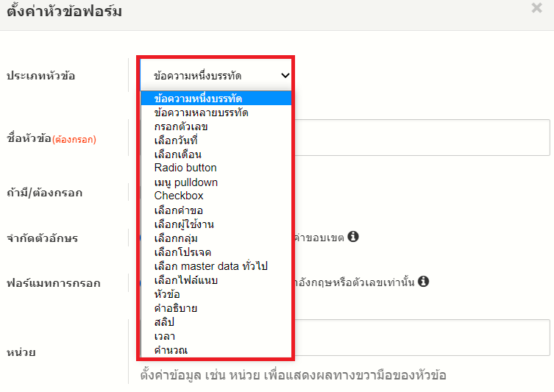Select เลือก master data ทั่วไป option

click(x=210, y=266)
